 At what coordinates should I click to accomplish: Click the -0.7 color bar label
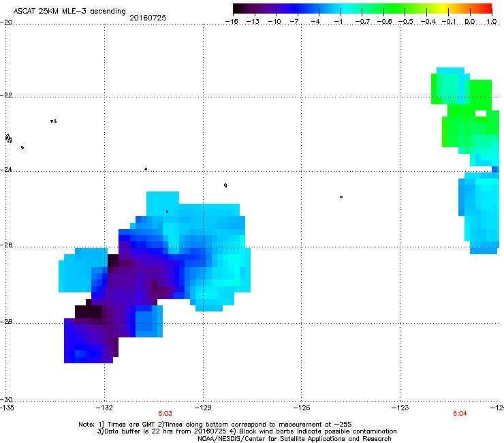[x=362, y=22]
